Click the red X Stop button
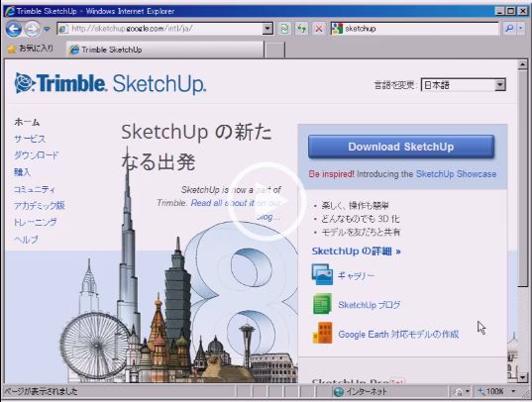Viewport: 532px width, 402px height. click(319, 29)
